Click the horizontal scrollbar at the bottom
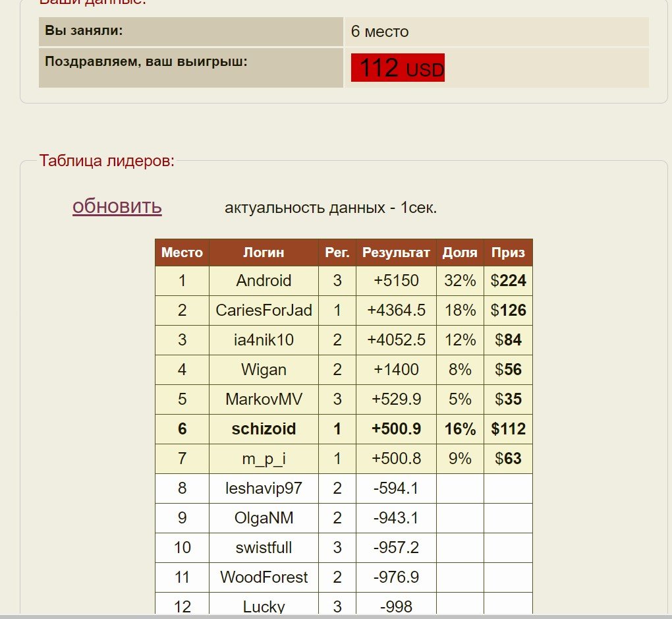The width and height of the screenshot is (672, 619). coord(329,615)
